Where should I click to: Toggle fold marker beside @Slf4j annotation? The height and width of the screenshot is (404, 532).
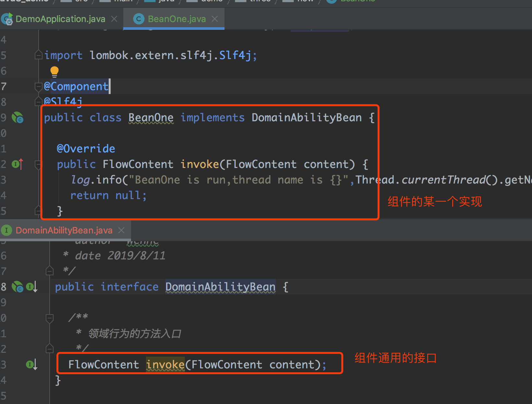pos(38,102)
